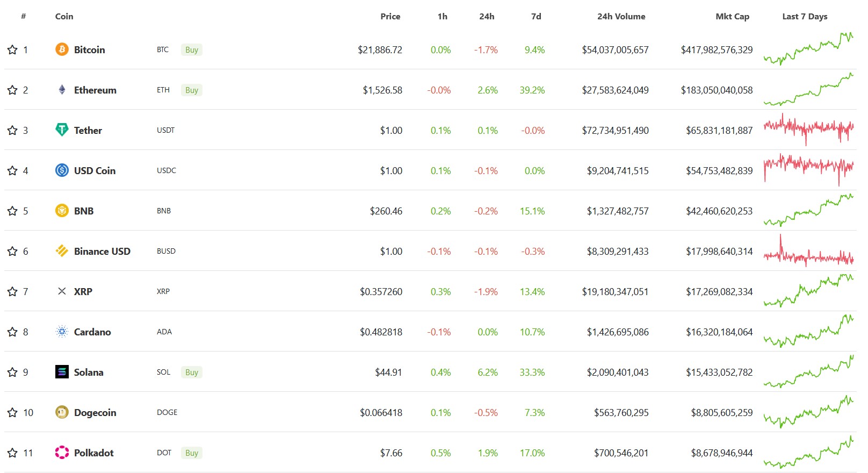
Task: Click the Dogecoin logo icon
Action: click(x=62, y=412)
